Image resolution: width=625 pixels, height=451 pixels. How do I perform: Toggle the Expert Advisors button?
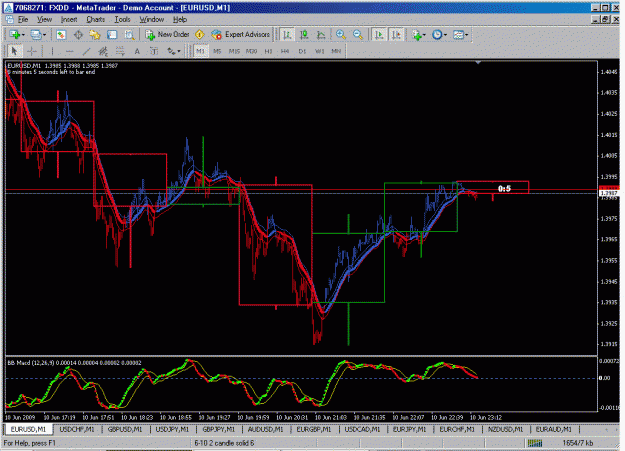click(241, 35)
